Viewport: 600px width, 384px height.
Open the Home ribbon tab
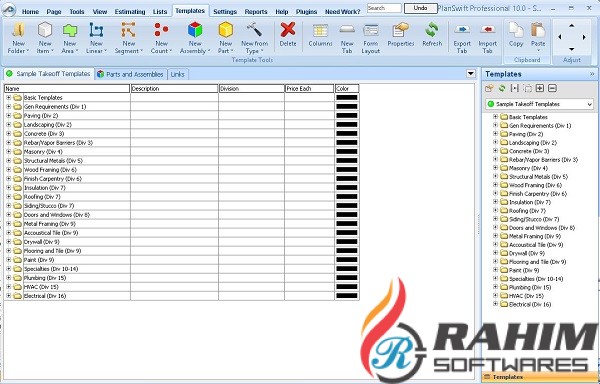coord(30,11)
